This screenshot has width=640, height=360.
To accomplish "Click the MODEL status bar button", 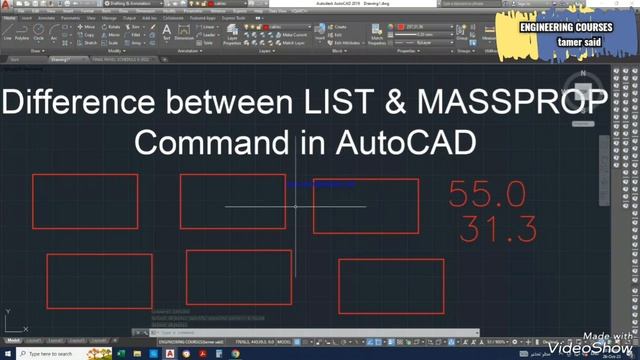I will pyautogui.click(x=284, y=342).
